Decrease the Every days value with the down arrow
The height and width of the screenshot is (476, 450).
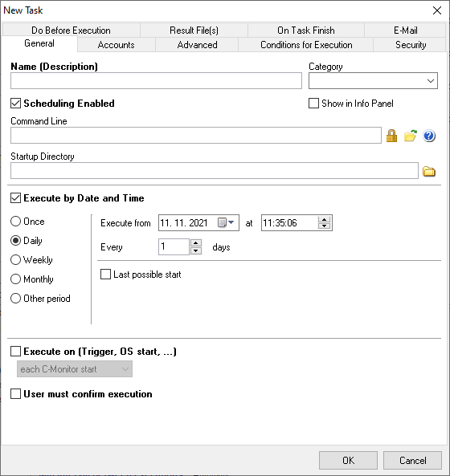pyautogui.click(x=196, y=250)
